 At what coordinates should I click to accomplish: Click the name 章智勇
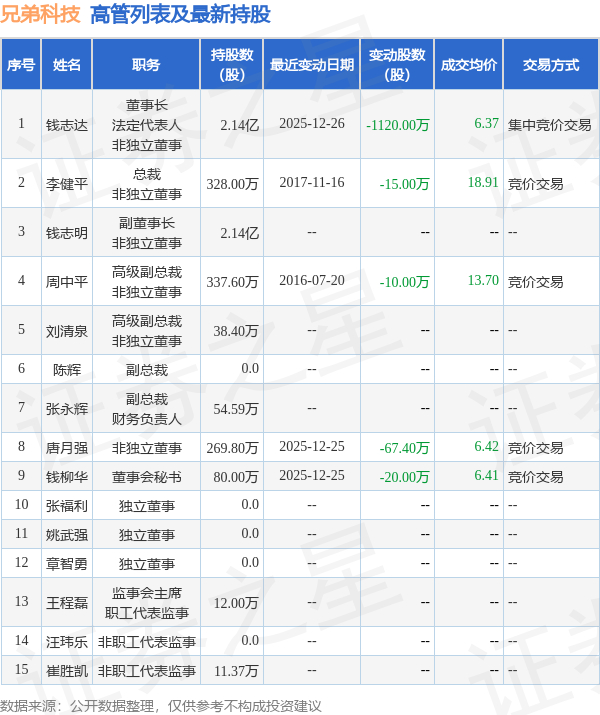click(67, 564)
